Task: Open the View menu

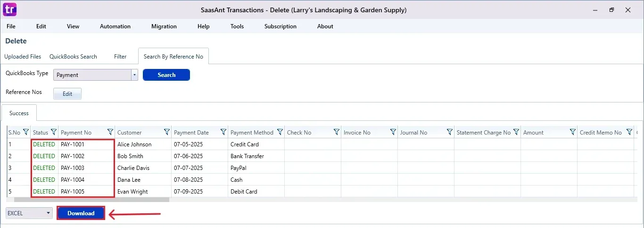Action: tap(73, 26)
